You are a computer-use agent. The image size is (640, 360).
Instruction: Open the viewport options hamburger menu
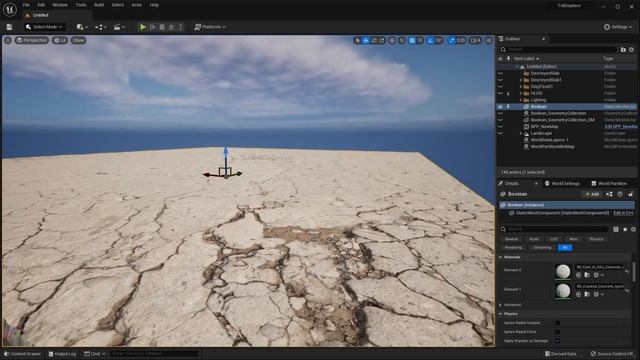(8, 40)
